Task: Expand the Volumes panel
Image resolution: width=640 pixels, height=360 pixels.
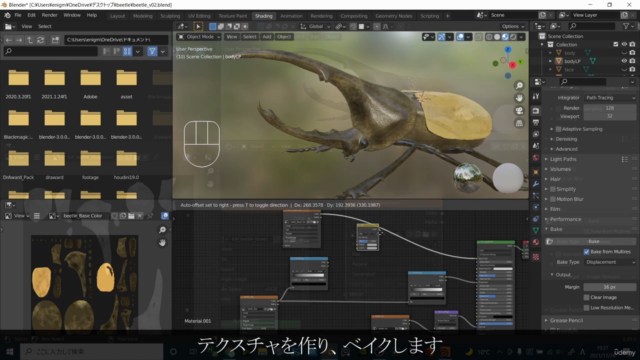Action: pos(560,169)
